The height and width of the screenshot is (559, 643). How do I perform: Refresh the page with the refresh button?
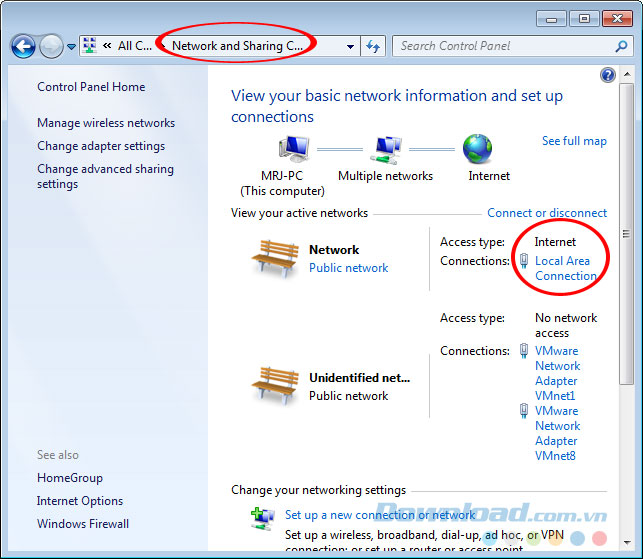coord(373,46)
